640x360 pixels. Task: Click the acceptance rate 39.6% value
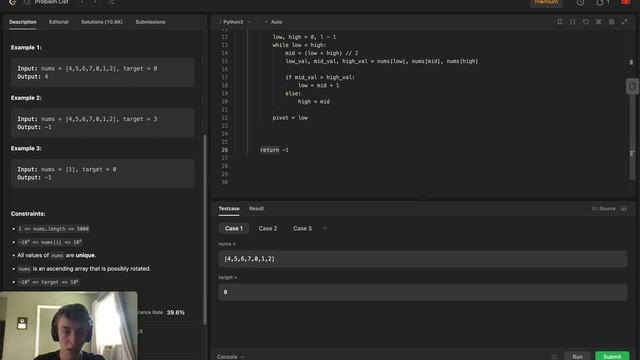click(176, 313)
